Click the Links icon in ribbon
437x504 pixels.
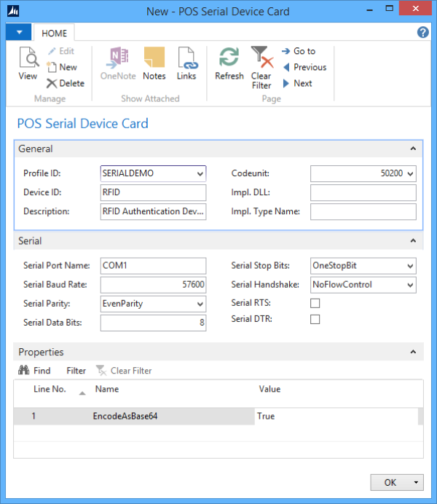click(186, 63)
